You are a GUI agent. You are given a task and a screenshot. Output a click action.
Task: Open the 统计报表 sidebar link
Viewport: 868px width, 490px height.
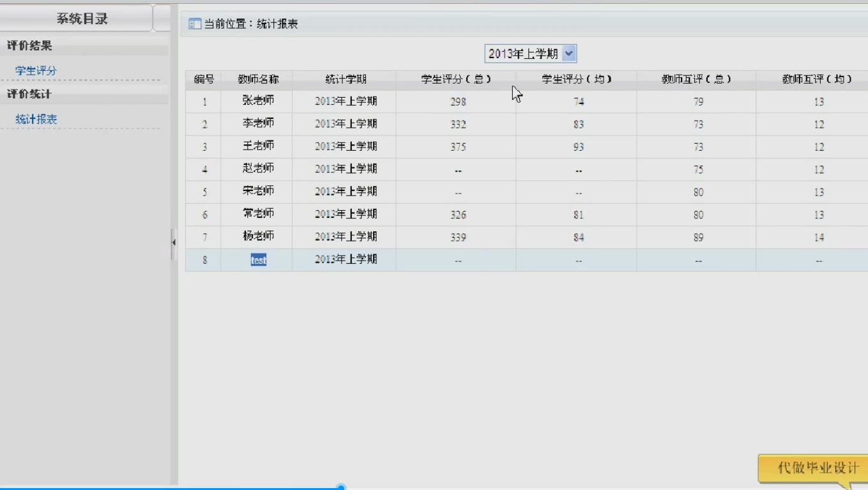(36, 119)
